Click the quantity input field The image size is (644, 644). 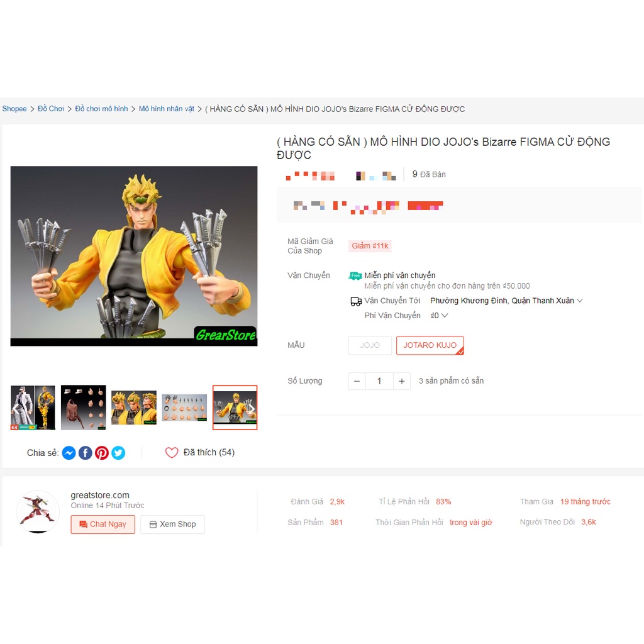click(x=379, y=381)
